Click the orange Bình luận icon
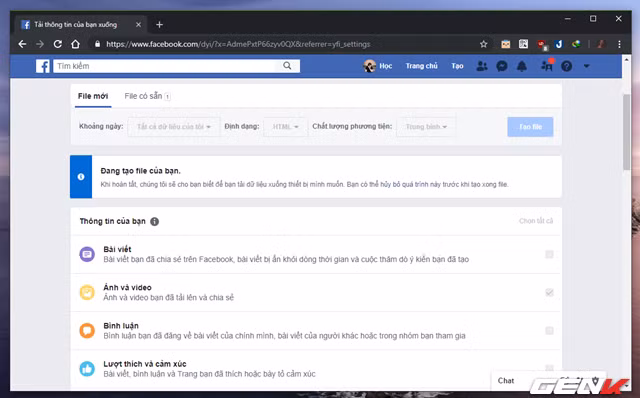Viewport: 640px width, 398px height. [87, 330]
